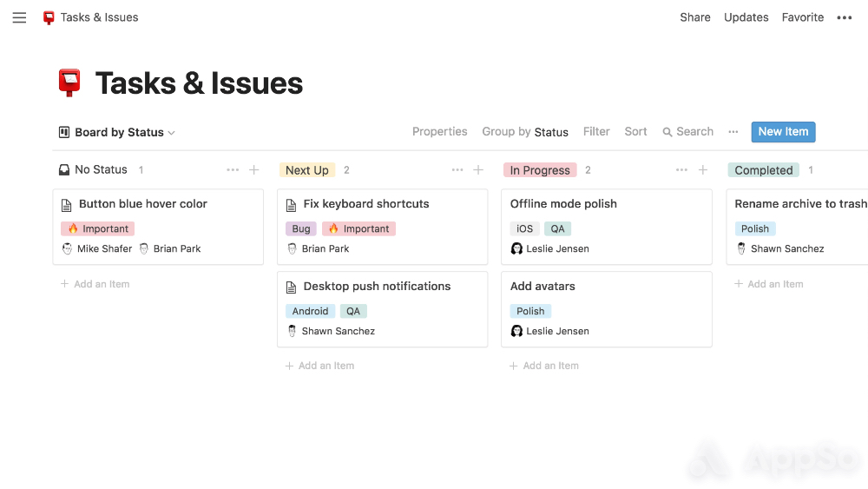Open the hamburger sidebar menu

(x=19, y=17)
